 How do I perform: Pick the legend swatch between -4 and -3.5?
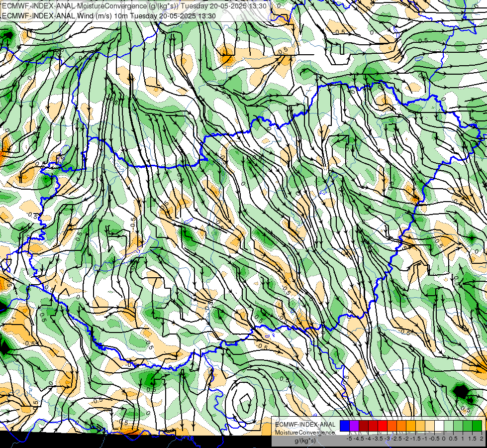coord(373,426)
